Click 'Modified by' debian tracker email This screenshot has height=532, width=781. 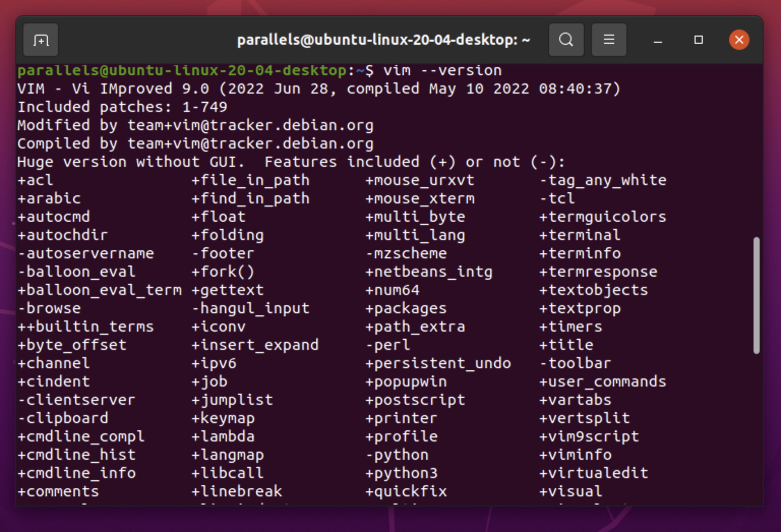click(250, 125)
